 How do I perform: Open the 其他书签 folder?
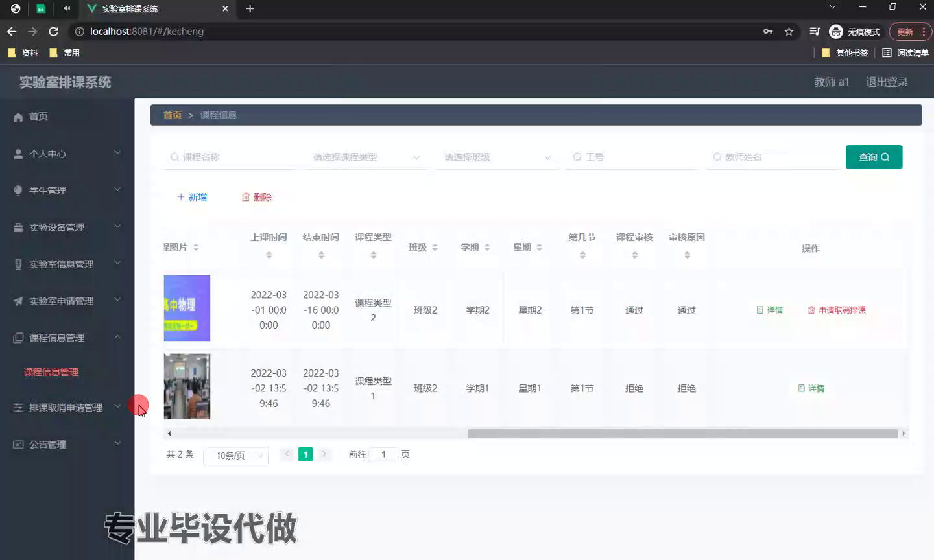tap(845, 52)
